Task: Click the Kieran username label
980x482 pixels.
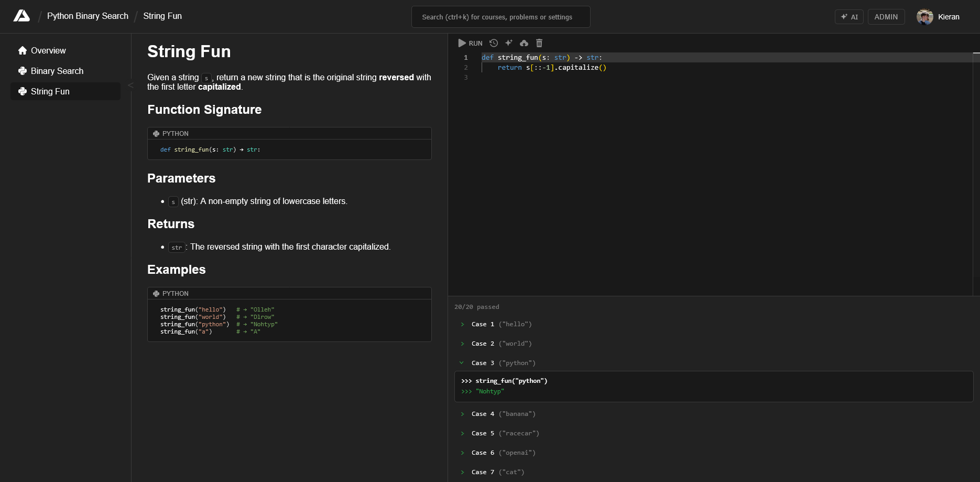Action: tap(949, 17)
